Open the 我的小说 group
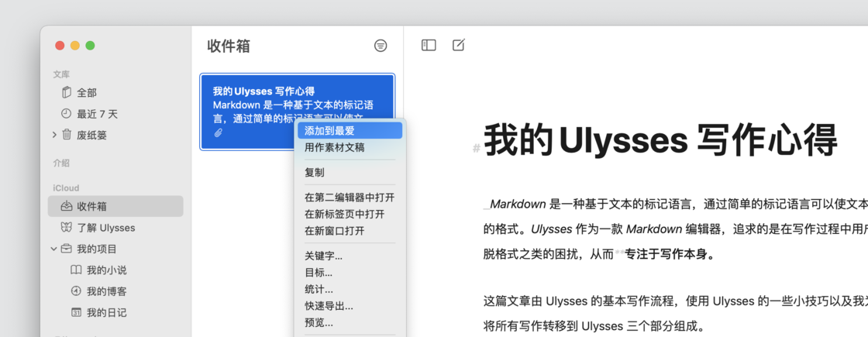The image size is (868, 337). 115,270
